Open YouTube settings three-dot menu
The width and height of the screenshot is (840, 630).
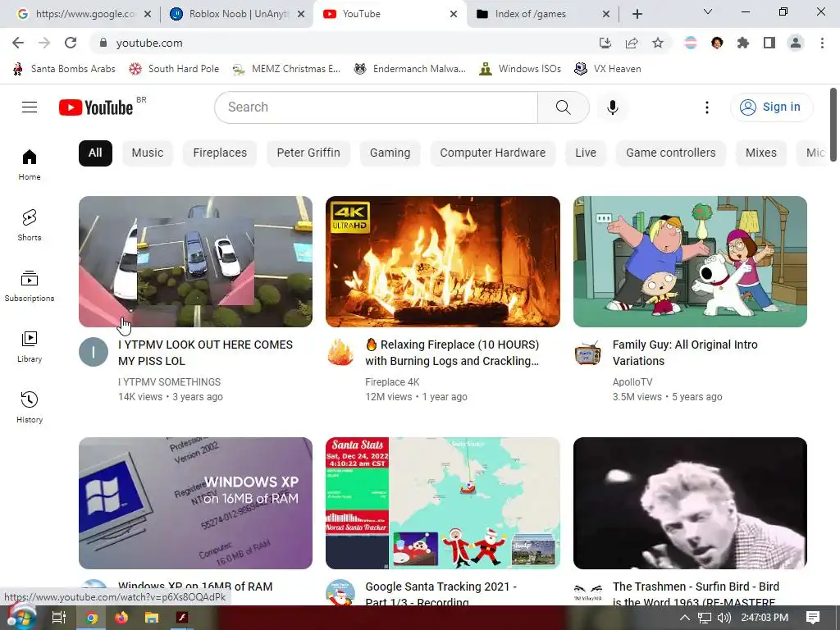pyautogui.click(x=706, y=107)
